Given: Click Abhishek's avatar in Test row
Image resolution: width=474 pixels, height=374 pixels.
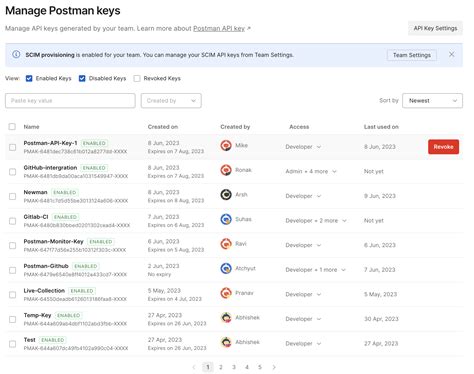Looking at the screenshot, I should click(226, 342).
